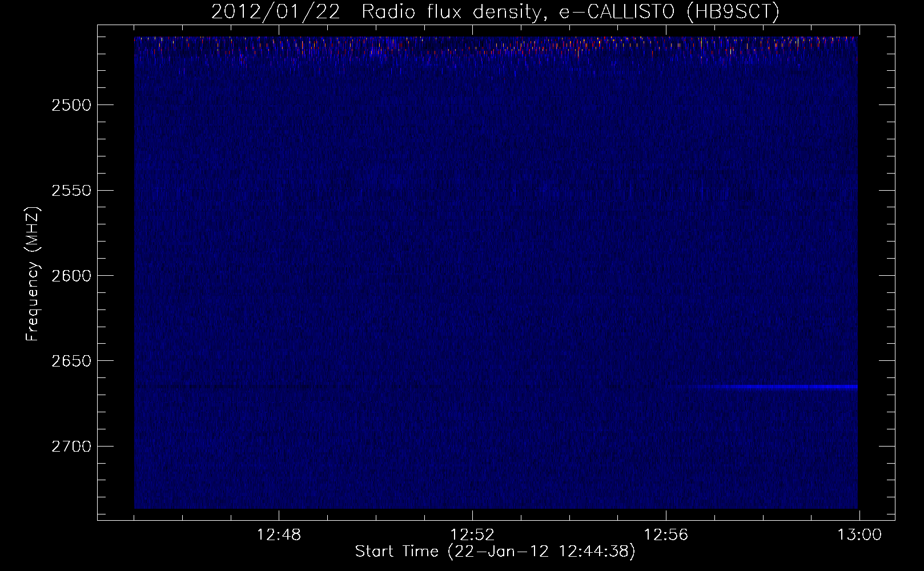Click the 13:00 time tick label

click(x=859, y=535)
